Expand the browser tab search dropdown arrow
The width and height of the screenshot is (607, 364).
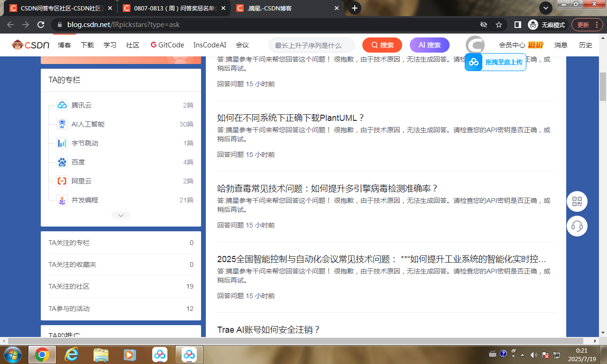(544, 8)
